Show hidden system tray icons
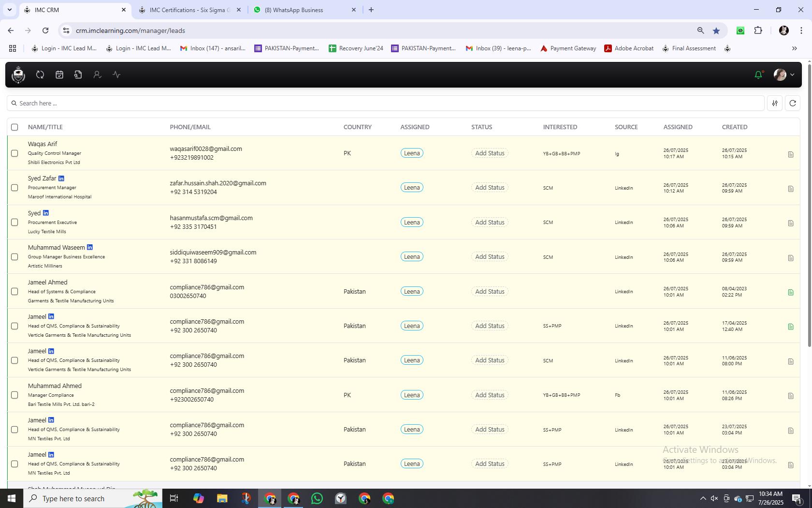This screenshot has height=508, width=812. click(x=703, y=498)
